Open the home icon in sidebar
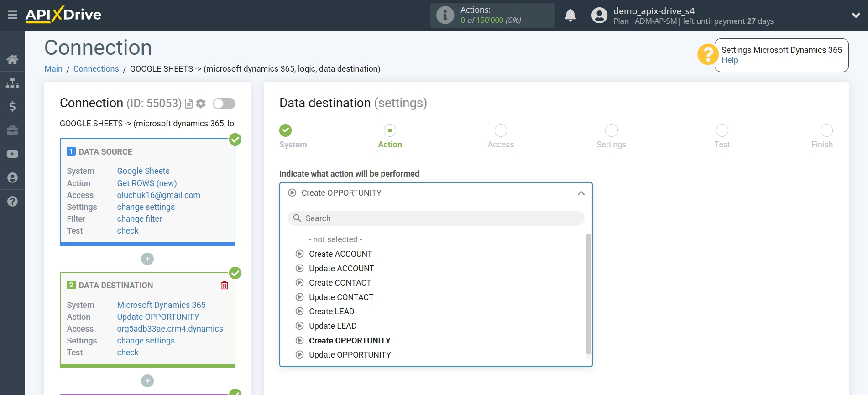This screenshot has width=868, height=395. pos(12,59)
